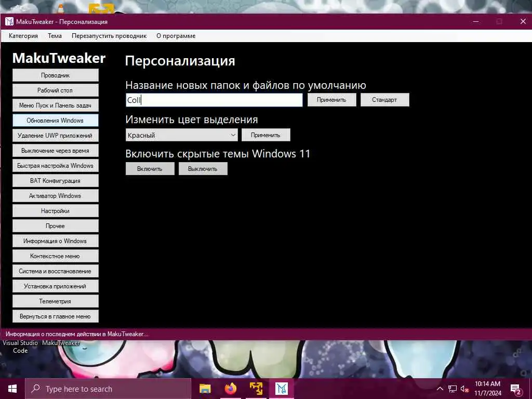Open the Настройки section
Image resolution: width=532 pixels, height=399 pixels.
55,211
